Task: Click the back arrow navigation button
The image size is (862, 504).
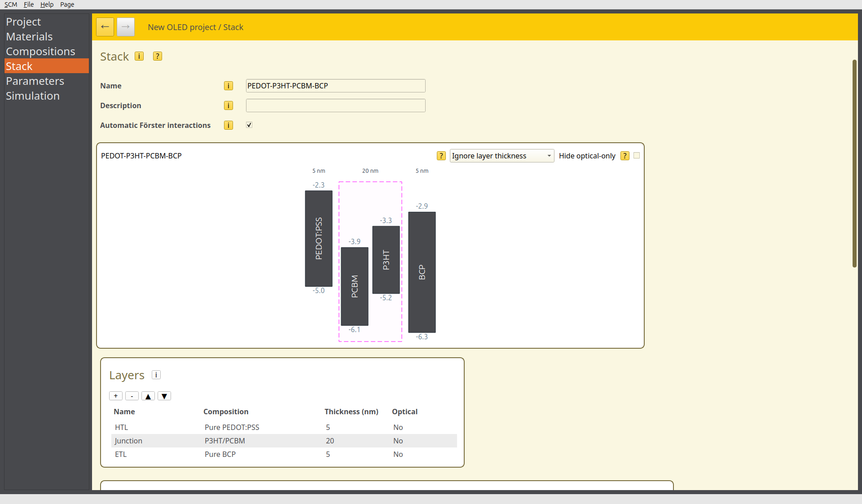Action: pyautogui.click(x=105, y=27)
